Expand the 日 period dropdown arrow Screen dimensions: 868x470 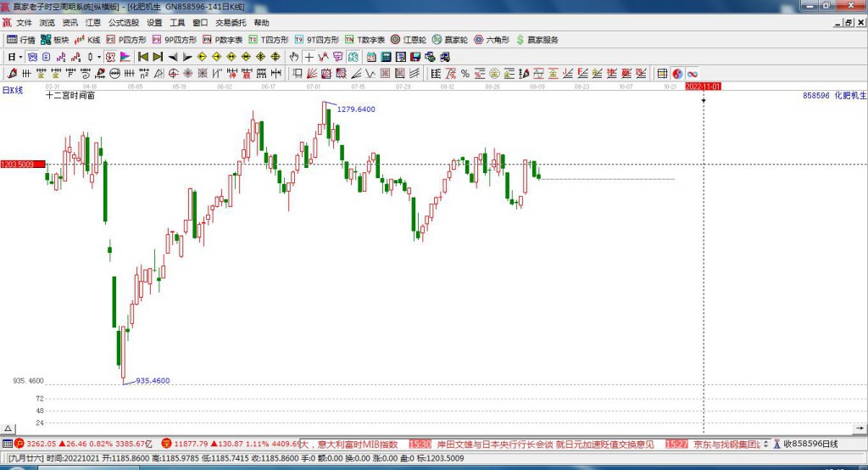(x=20, y=57)
